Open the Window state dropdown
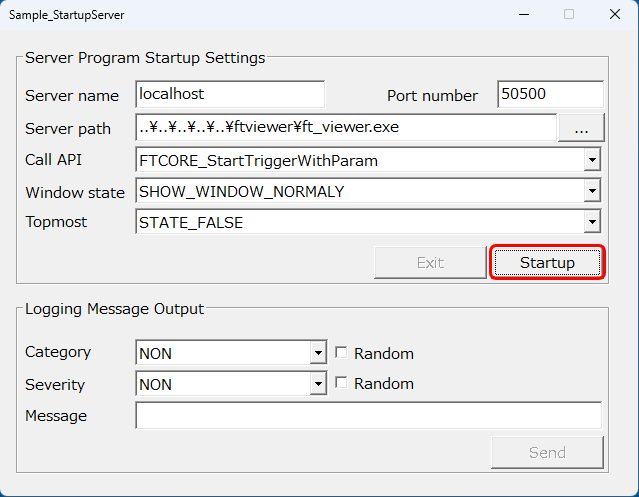 click(592, 191)
